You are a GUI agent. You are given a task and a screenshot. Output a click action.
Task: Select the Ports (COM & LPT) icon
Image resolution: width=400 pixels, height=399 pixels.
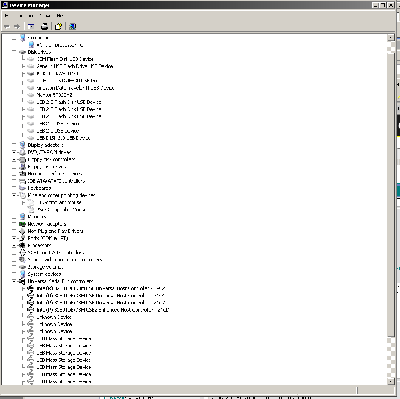[x=22, y=238]
